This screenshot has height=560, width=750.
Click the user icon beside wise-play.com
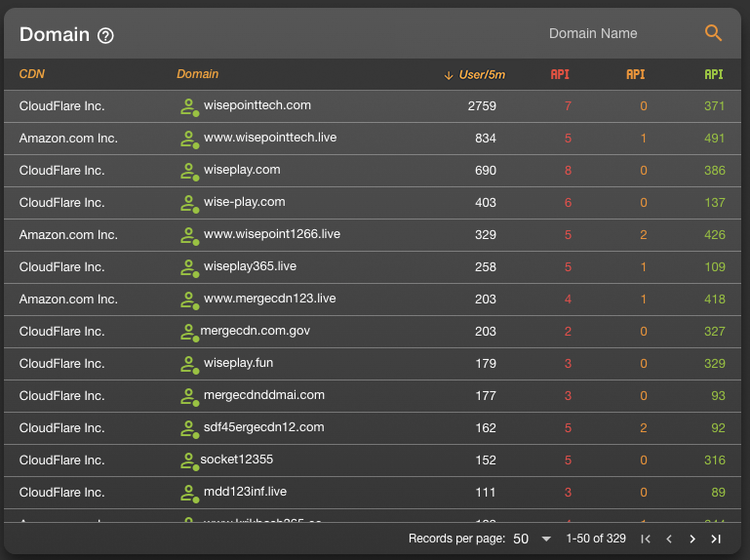(x=189, y=204)
